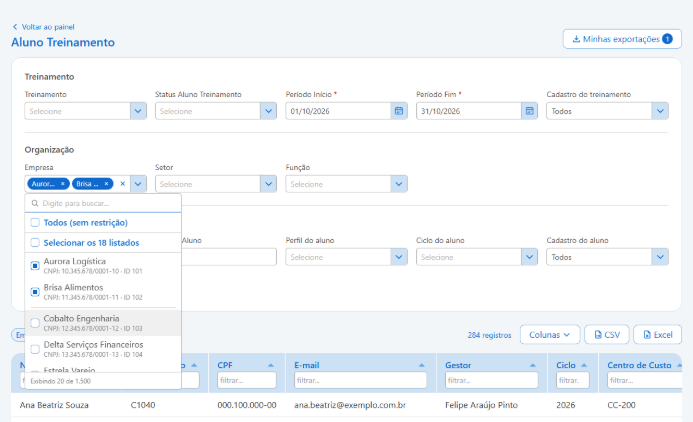Image resolution: width=693 pixels, height=422 pixels.
Task: Open Ciclo do aluno dropdown
Action: (529, 257)
